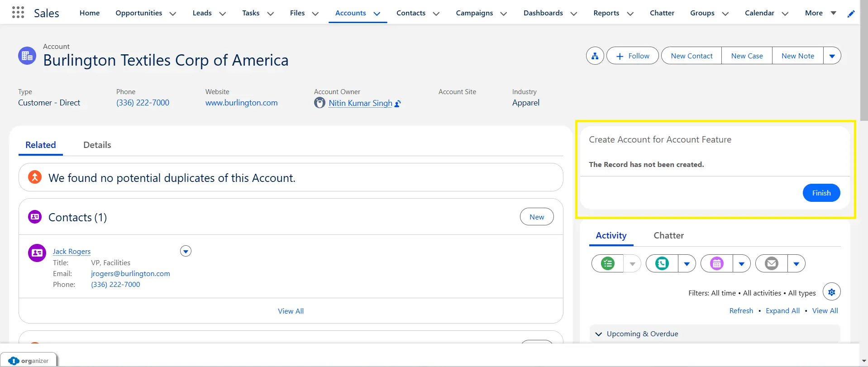Open the More navigation menu
This screenshot has height=367, width=868.
[x=820, y=13]
